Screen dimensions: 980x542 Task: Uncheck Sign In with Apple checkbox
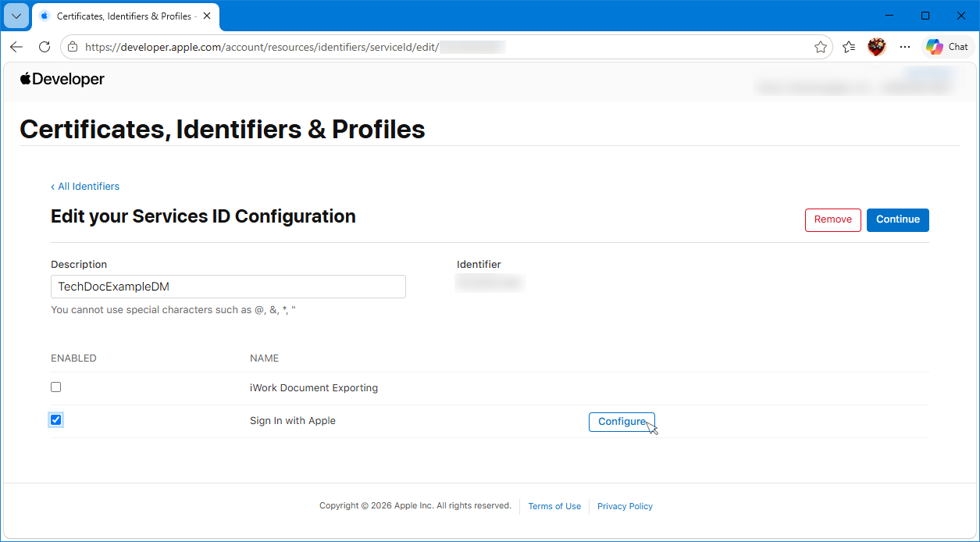(x=55, y=420)
